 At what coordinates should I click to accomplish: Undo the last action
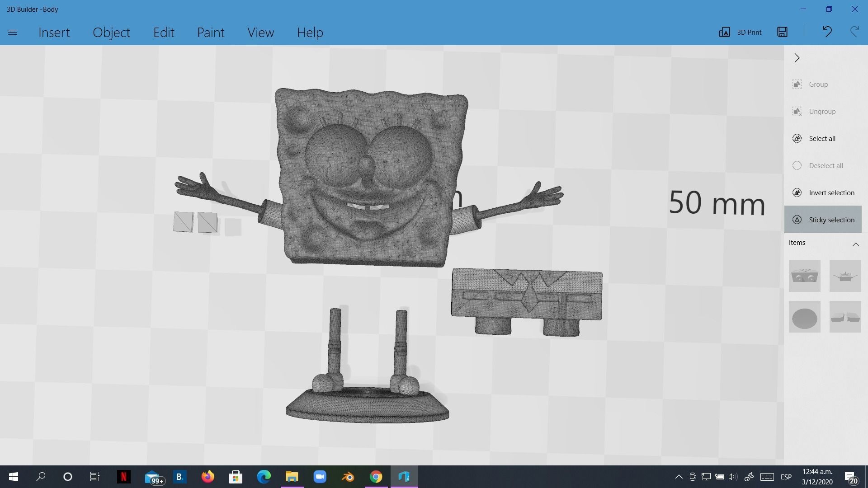pyautogui.click(x=827, y=32)
